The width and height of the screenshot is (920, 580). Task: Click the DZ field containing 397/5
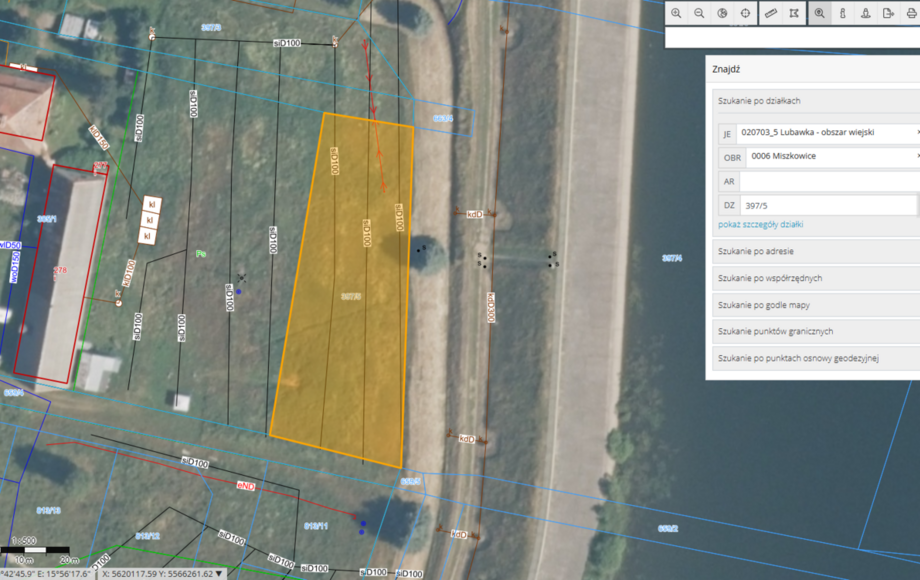pyautogui.click(x=830, y=206)
